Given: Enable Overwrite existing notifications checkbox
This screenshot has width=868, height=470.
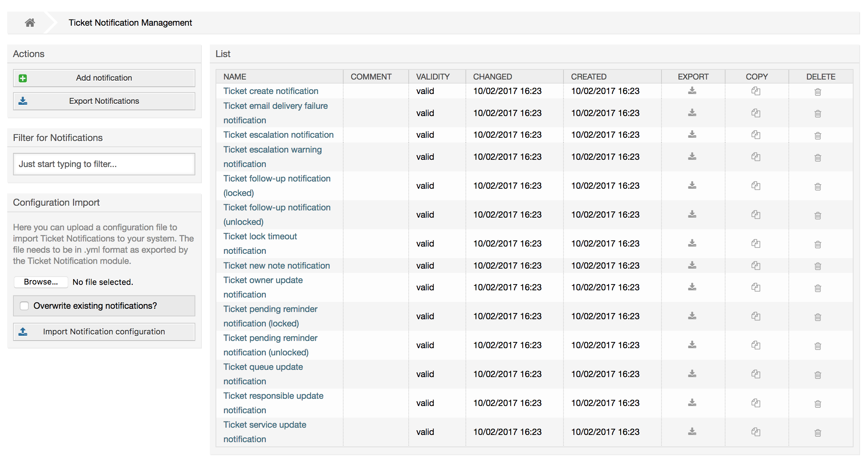Looking at the screenshot, I should point(24,305).
